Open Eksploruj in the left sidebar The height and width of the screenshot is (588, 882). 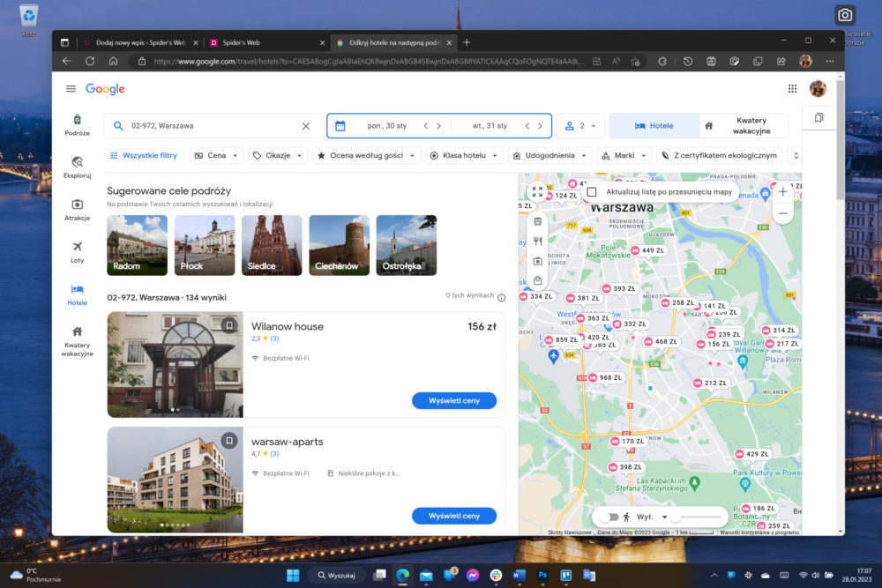pos(77,167)
